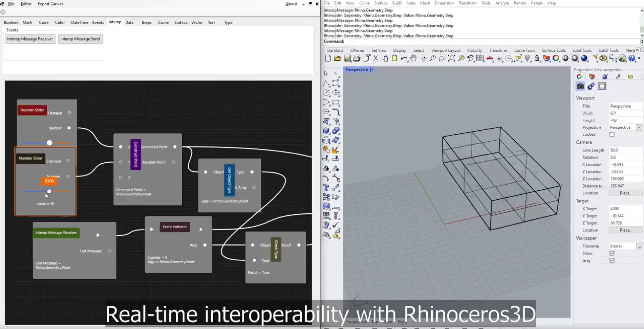Click the checkmark icon in Rhino sidebar

[336, 225]
